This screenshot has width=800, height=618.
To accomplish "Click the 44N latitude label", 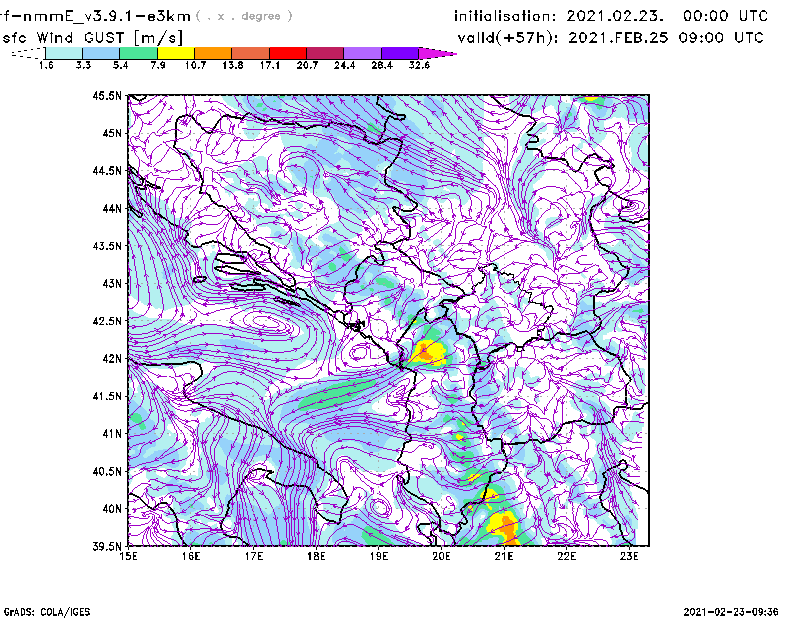I will (112, 208).
